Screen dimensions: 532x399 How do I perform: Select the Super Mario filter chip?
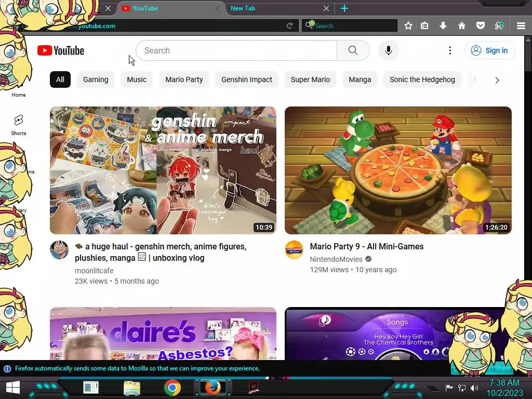pyautogui.click(x=310, y=79)
